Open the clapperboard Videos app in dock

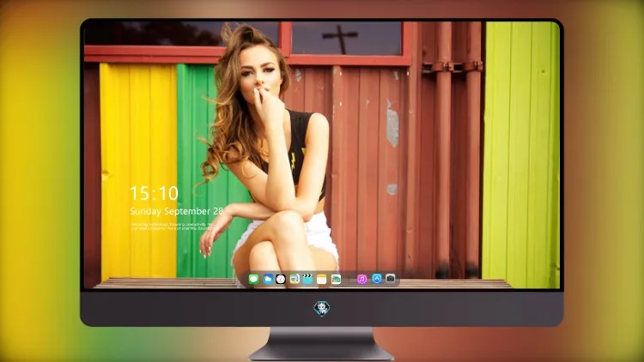click(307, 279)
